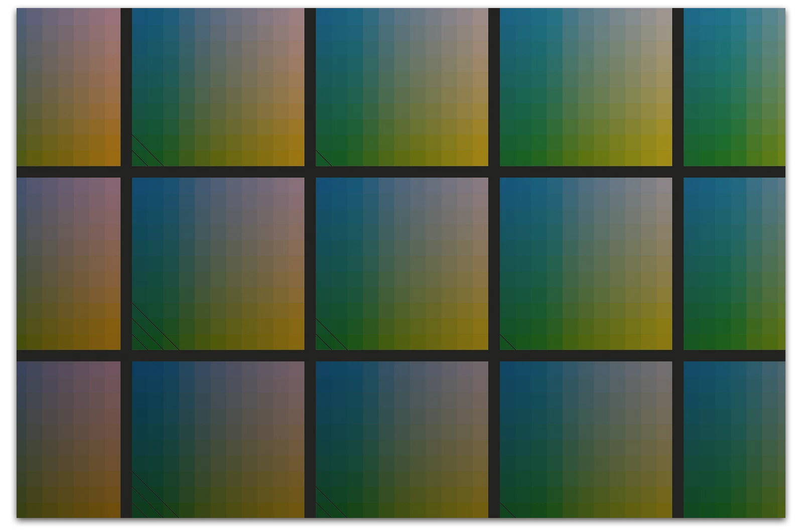Select dark blue top-left swatch in last bottom-row panel
Viewport: 803px width, 532px height.
click(x=691, y=368)
